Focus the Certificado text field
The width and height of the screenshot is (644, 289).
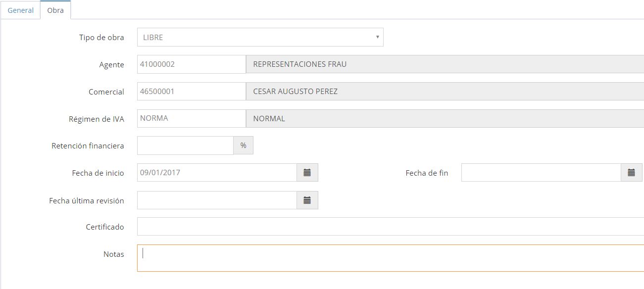(390, 227)
